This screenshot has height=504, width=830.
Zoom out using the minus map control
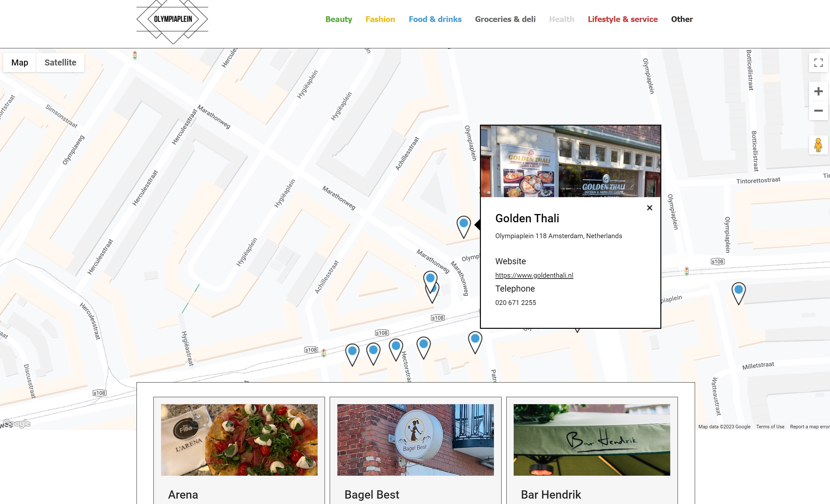pyautogui.click(x=818, y=110)
